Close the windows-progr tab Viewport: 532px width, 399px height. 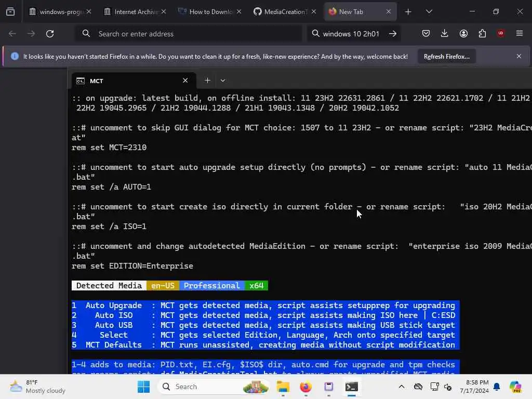pos(88,12)
